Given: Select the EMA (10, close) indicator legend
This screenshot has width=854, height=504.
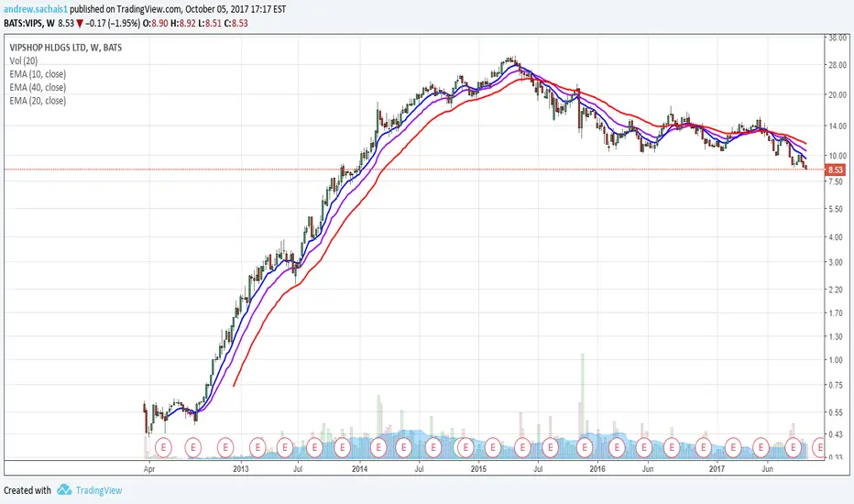Looking at the screenshot, I should pos(38,74).
